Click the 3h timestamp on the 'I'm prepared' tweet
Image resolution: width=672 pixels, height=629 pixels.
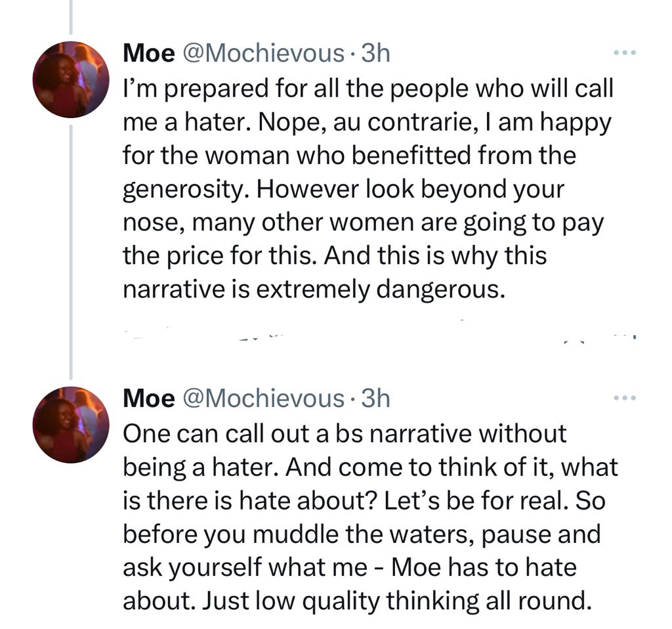376,53
